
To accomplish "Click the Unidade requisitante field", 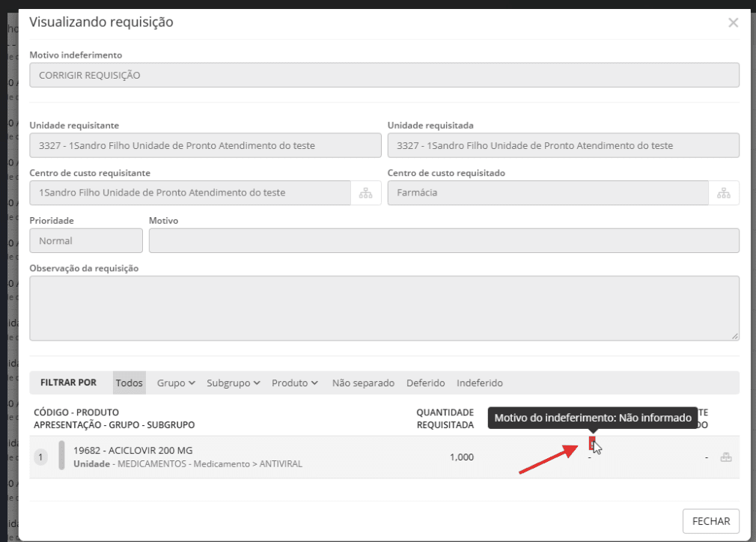I will 205,146.
